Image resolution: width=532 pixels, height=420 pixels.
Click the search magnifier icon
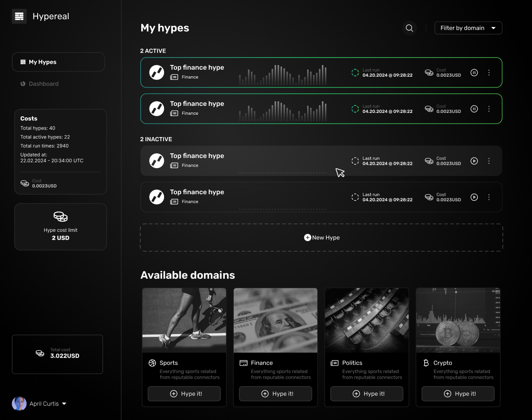pyautogui.click(x=409, y=28)
